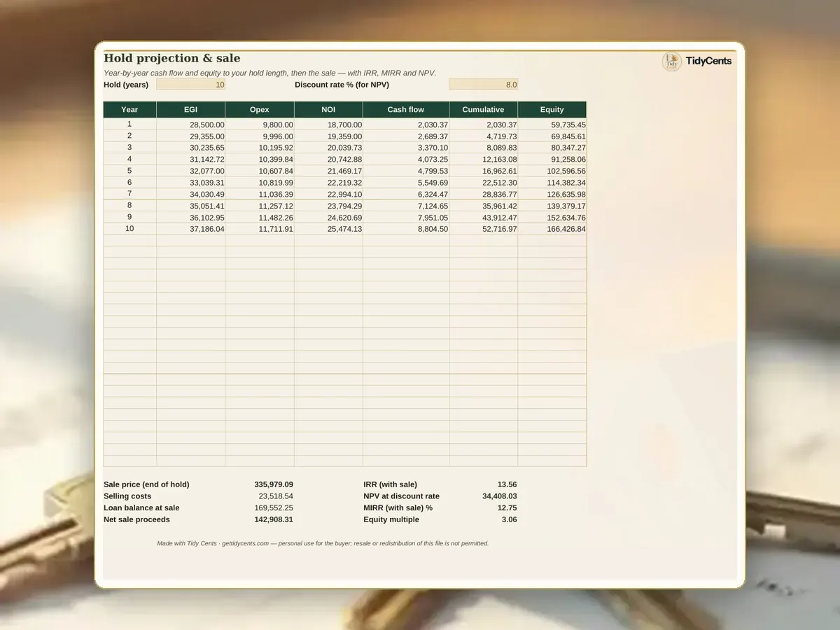Click Equity cell 126,635.98
Screen dimensions: 840x630
click(x=552, y=194)
